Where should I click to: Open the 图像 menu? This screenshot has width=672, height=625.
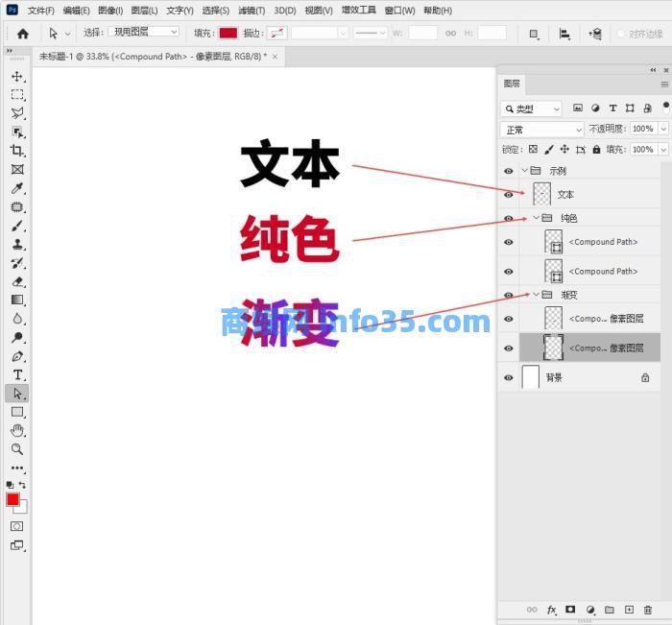pos(110,11)
